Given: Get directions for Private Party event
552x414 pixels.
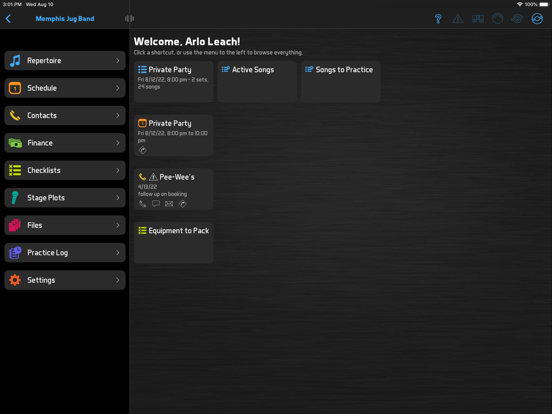Looking at the screenshot, I should tap(143, 150).
